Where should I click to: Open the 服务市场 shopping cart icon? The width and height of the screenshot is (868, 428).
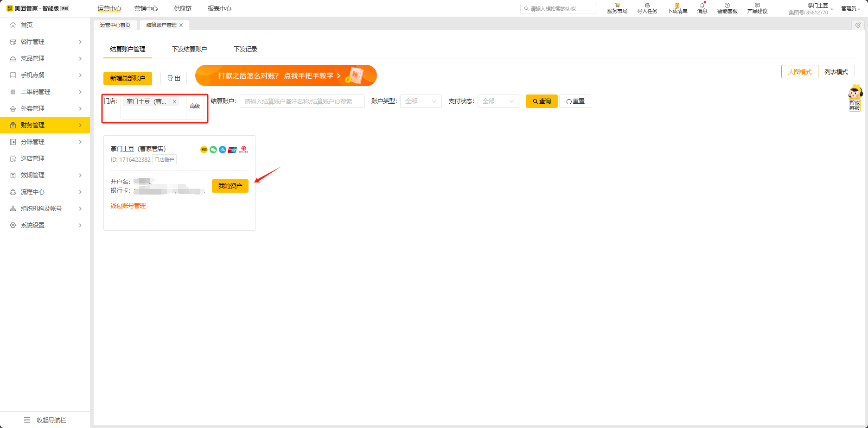[x=617, y=6]
